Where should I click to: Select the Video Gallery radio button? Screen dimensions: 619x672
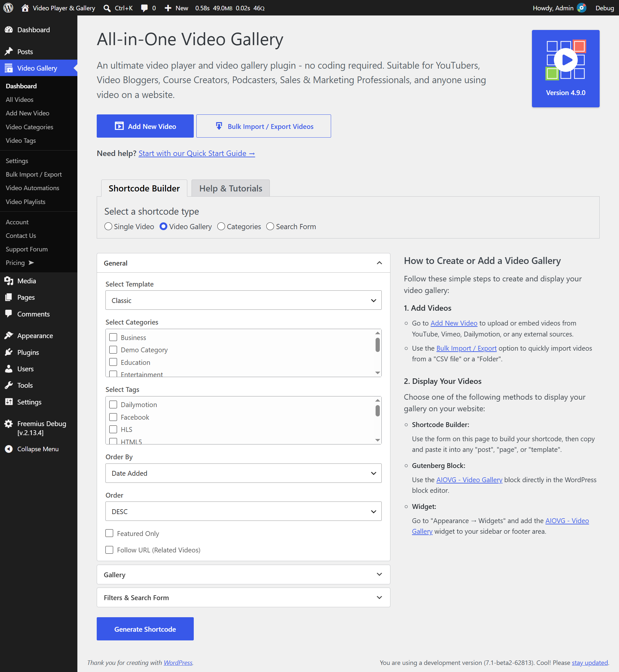[x=163, y=226]
